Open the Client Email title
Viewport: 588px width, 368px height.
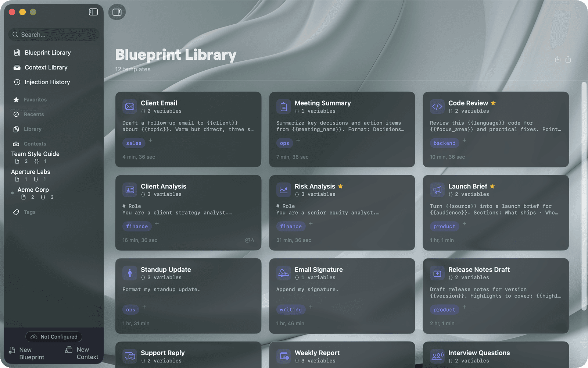pyautogui.click(x=159, y=103)
